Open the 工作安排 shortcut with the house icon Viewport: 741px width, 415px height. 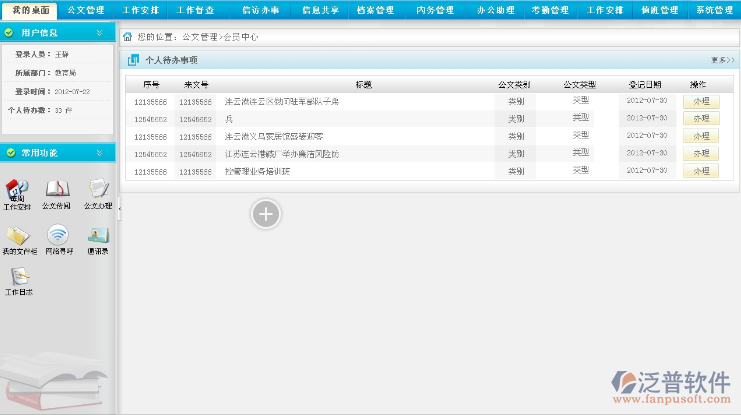pyautogui.click(x=17, y=190)
